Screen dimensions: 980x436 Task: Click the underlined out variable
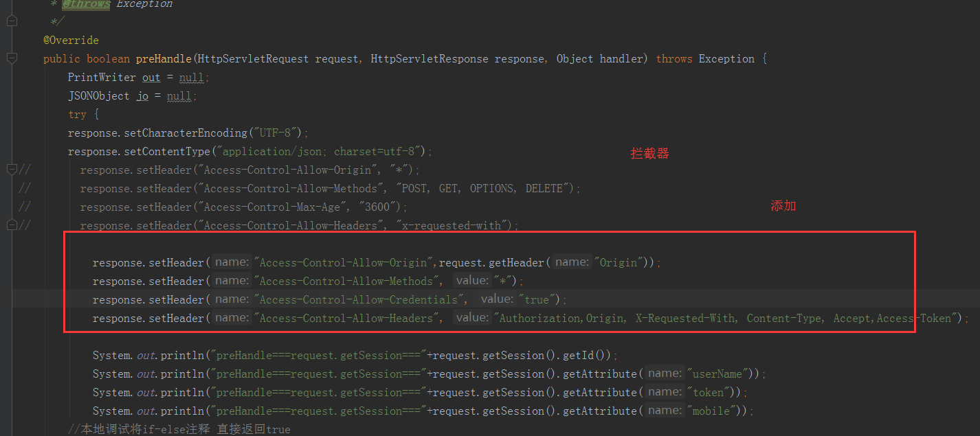tap(151, 77)
